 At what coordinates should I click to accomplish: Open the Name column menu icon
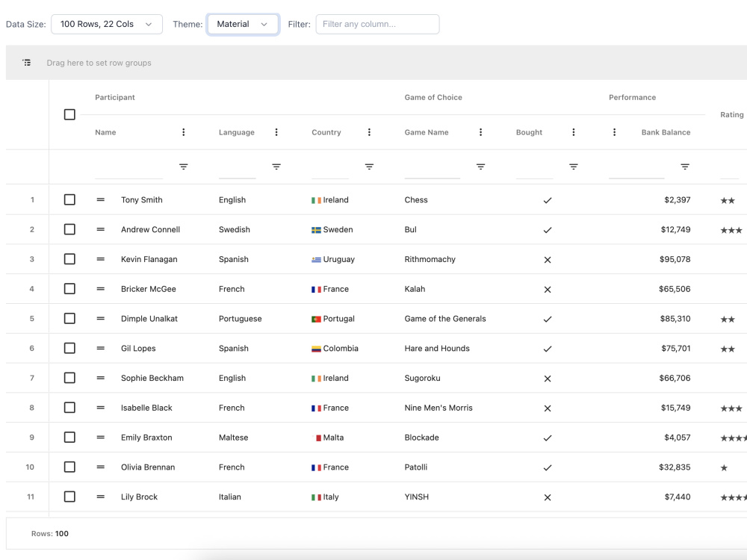(x=184, y=132)
